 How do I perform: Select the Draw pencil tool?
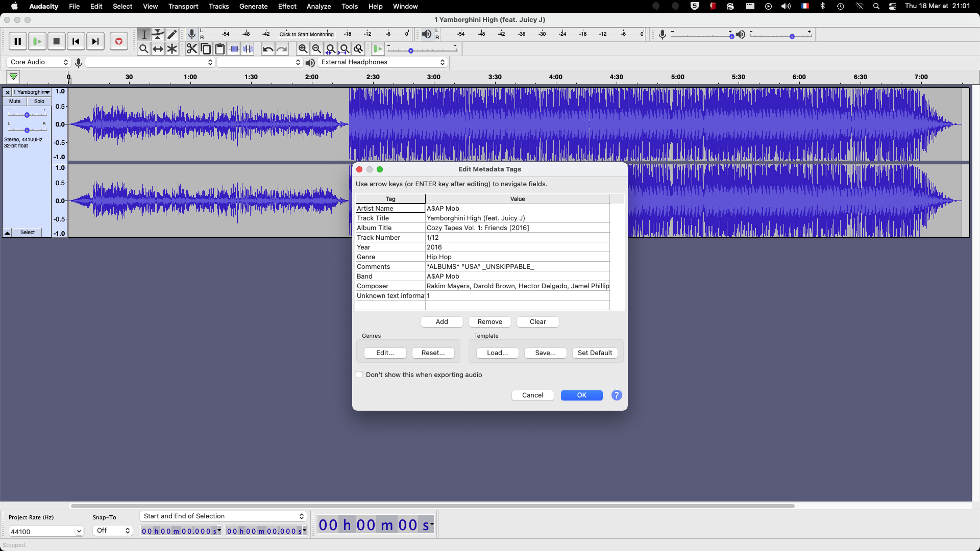[x=172, y=34]
